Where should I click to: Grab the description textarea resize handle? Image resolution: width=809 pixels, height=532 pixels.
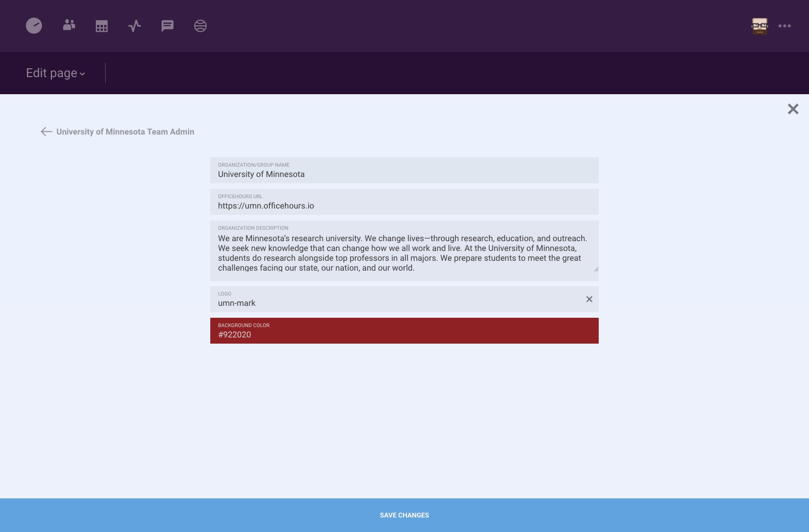coord(596,269)
